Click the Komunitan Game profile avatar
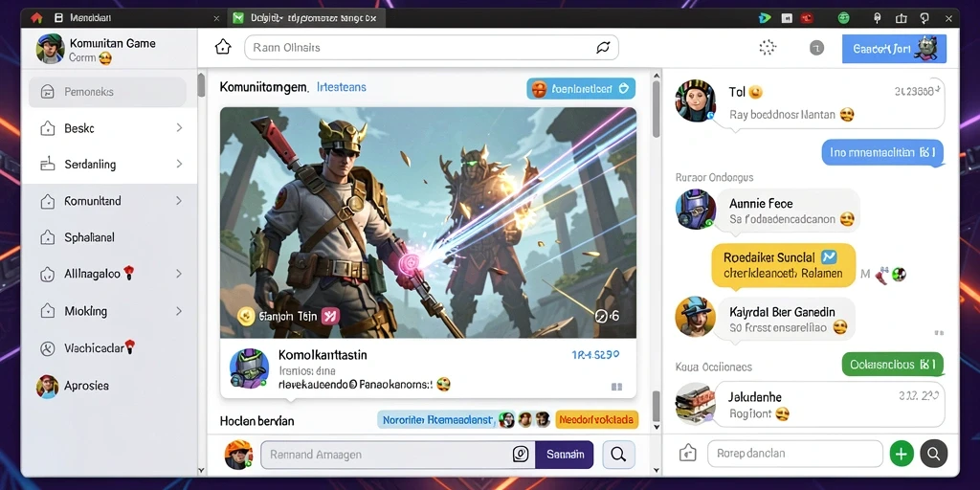The image size is (980, 490). pyautogui.click(x=50, y=49)
